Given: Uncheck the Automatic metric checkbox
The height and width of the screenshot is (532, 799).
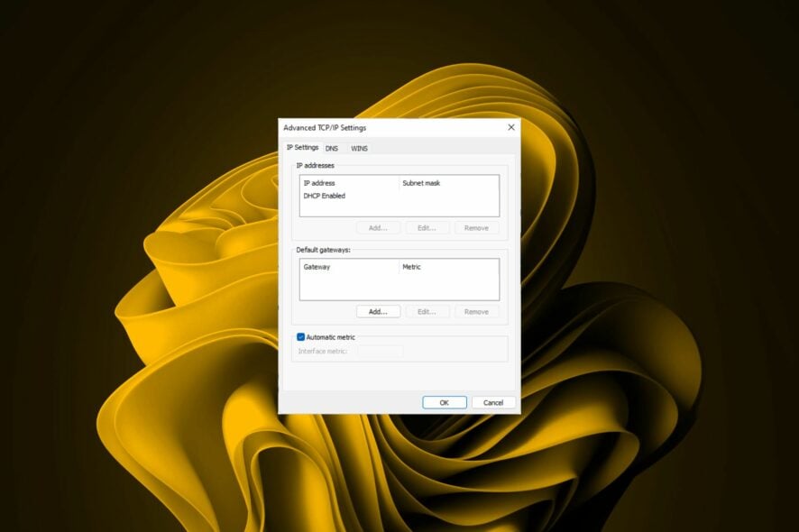Looking at the screenshot, I should click(301, 337).
